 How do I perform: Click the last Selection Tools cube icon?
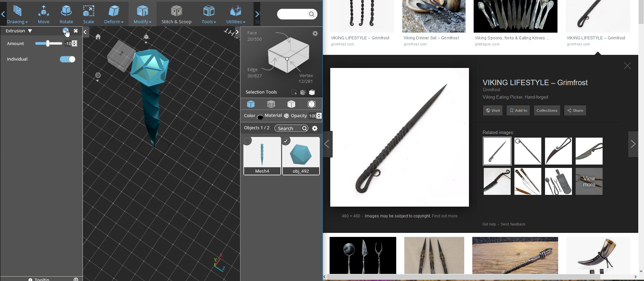(x=312, y=92)
